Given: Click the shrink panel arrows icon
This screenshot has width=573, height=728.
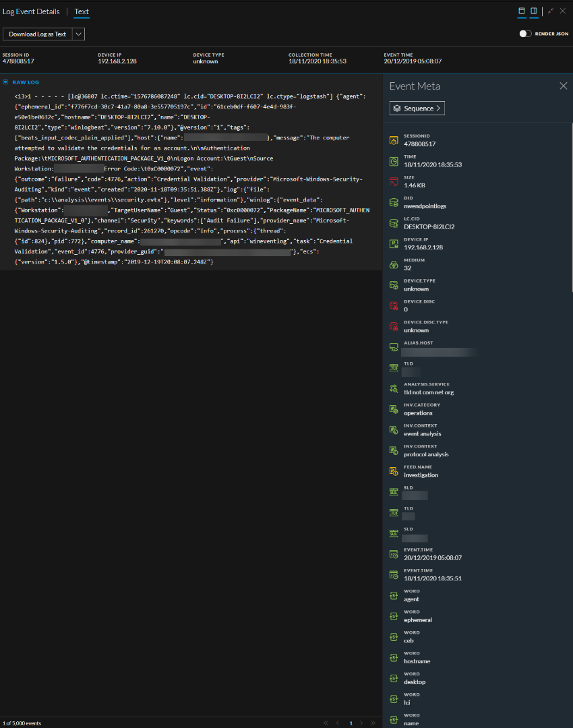Looking at the screenshot, I should [x=550, y=11].
